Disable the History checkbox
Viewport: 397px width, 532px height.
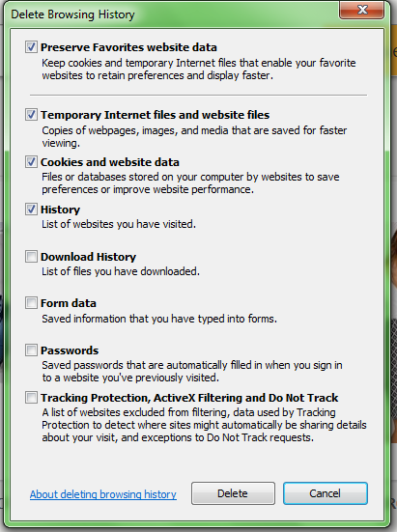click(x=31, y=209)
